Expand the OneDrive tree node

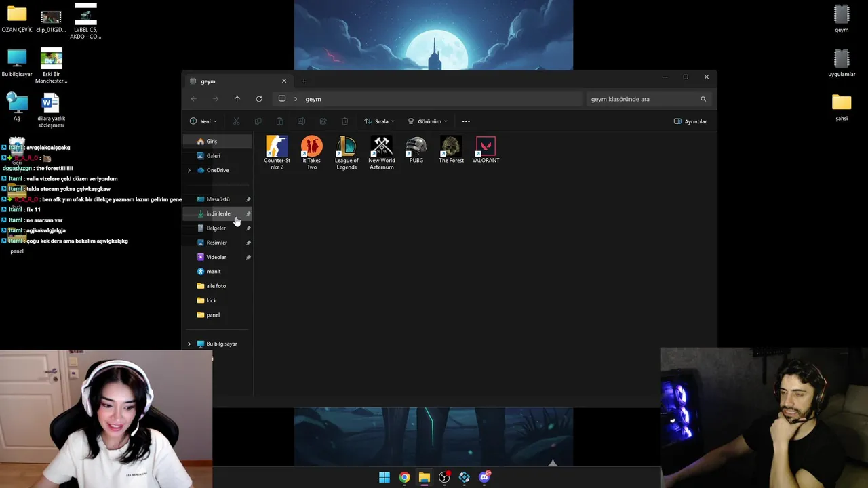[x=189, y=170]
